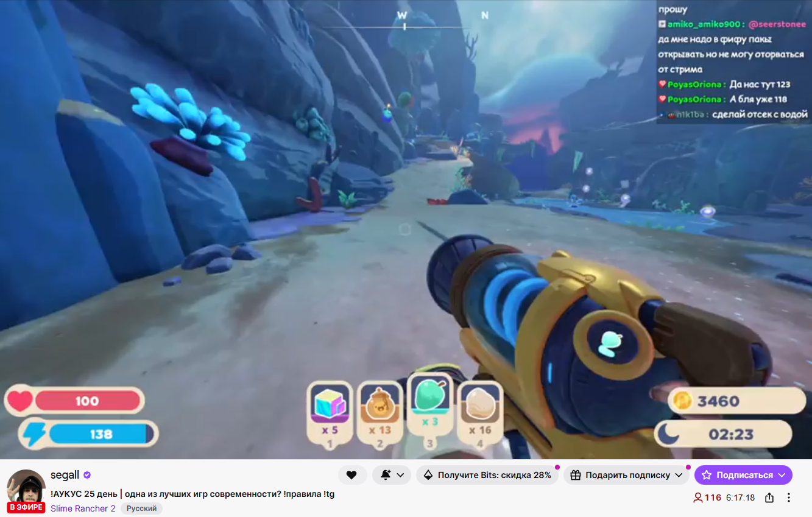The height and width of the screenshot is (517, 812).
Task: Click the viewer count showing 116
Action: point(707,498)
